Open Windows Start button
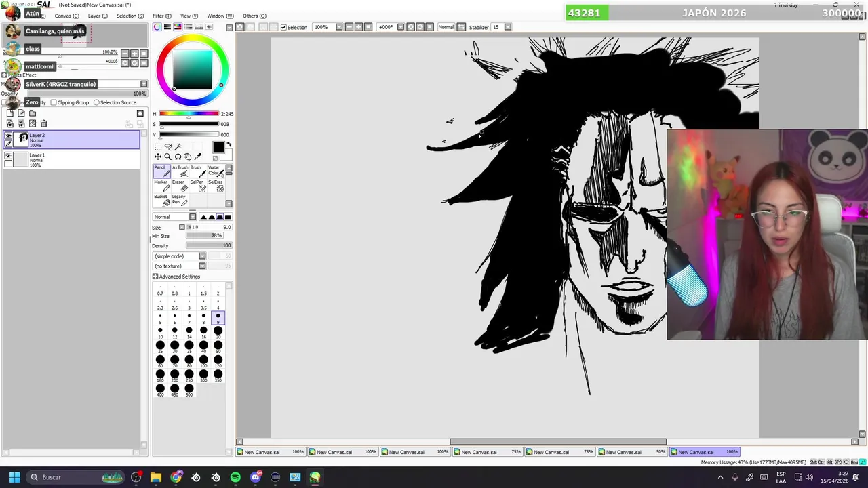This screenshot has height=488, width=868. (14, 477)
